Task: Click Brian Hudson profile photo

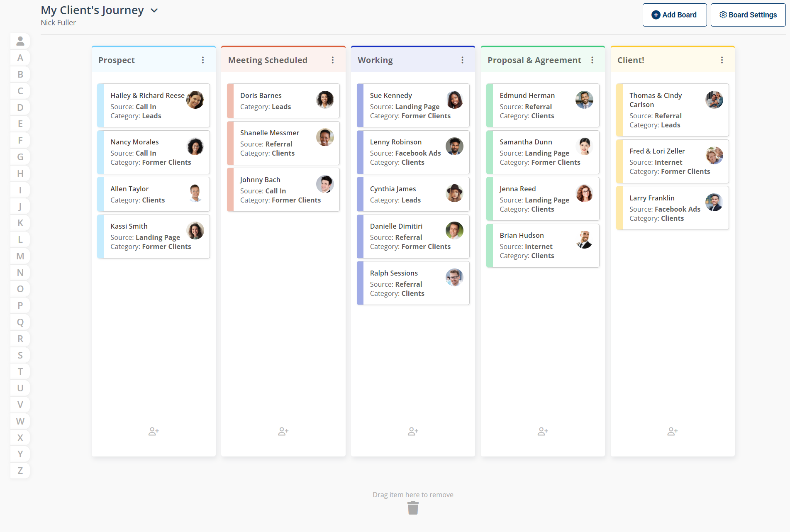Action: click(584, 239)
